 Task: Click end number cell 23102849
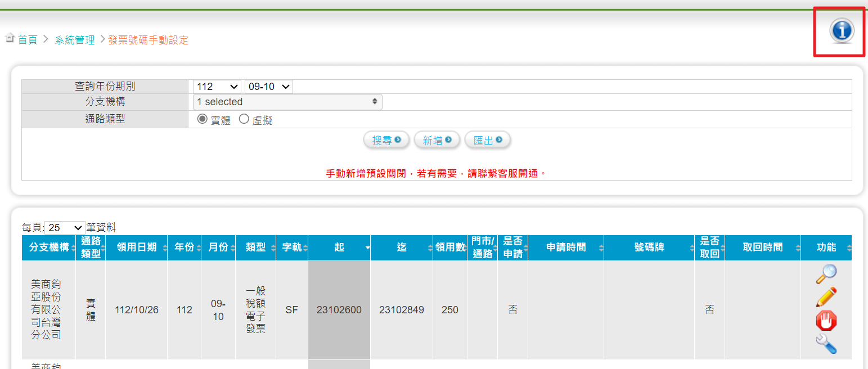(x=402, y=310)
